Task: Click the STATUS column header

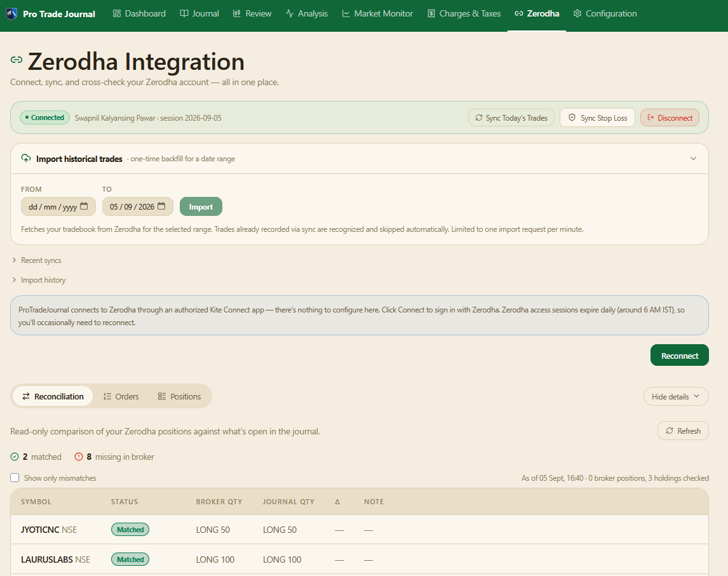Action: click(125, 502)
